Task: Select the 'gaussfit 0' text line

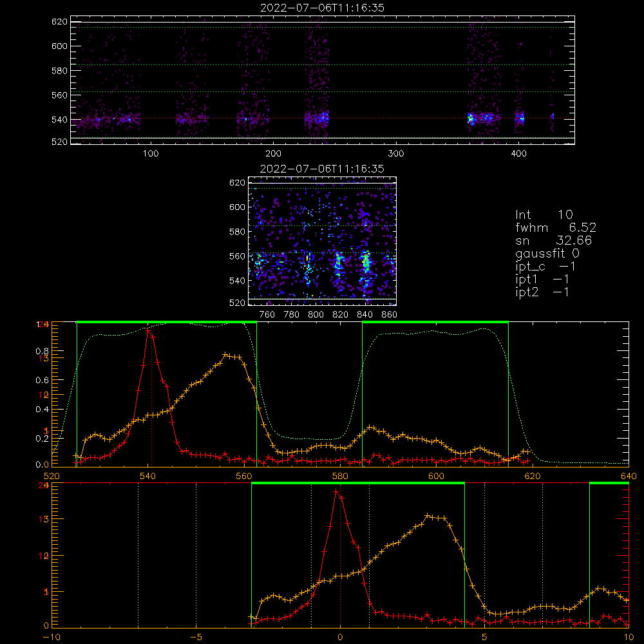Action: pos(547,254)
